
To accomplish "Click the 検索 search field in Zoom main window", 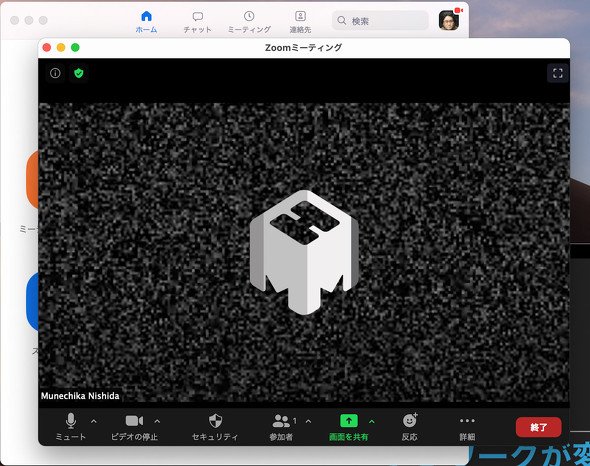I will point(380,20).
